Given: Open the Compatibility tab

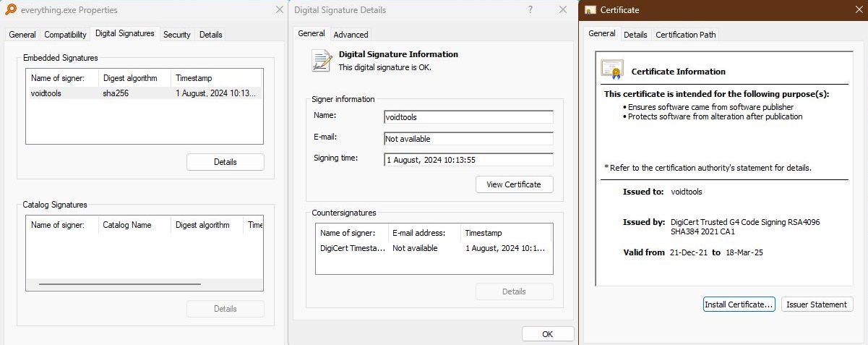Looking at the screenshot, I should coord(65,35).
